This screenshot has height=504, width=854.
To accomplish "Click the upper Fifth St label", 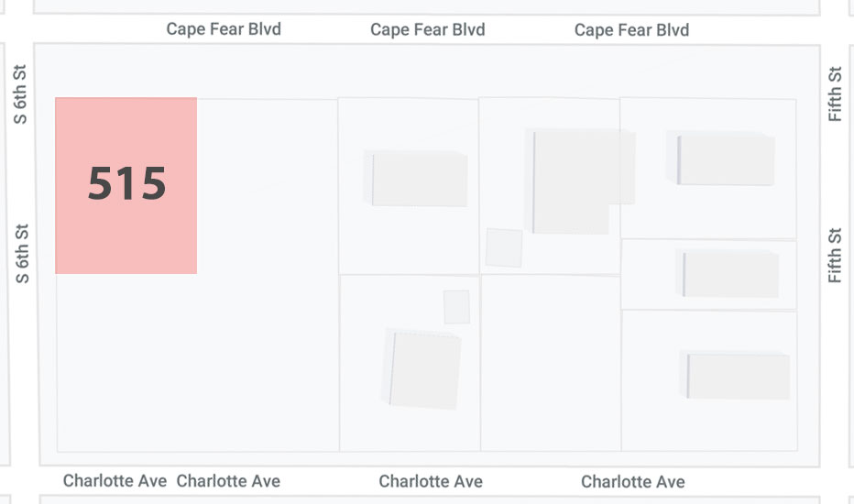I will (835, 93).
